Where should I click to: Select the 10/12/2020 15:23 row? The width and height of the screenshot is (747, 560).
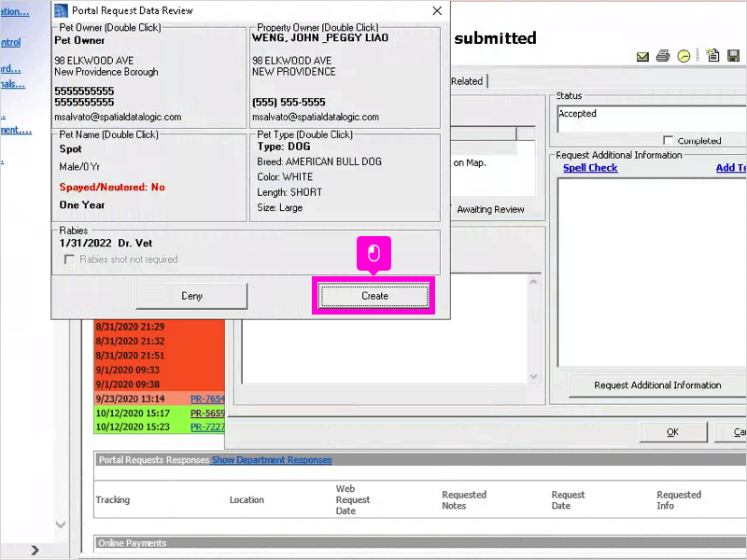159,427
